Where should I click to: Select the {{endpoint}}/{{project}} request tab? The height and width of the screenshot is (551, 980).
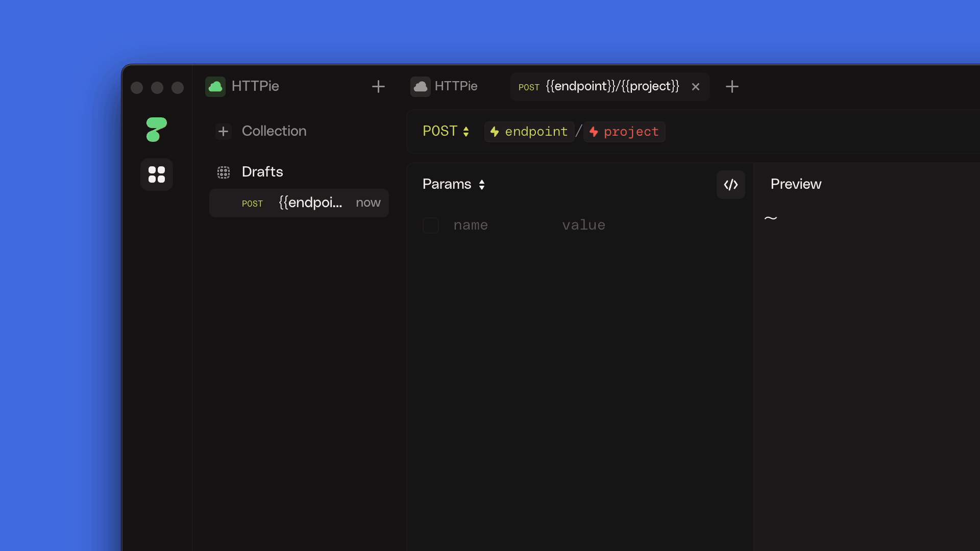[x=610, y=86]
